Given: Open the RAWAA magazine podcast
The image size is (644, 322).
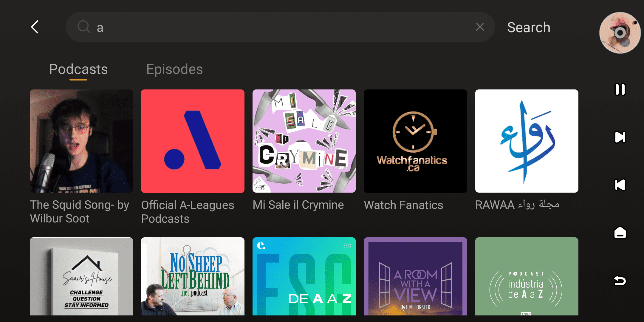Looking at the screenshot, I should [x=527, y=141].
